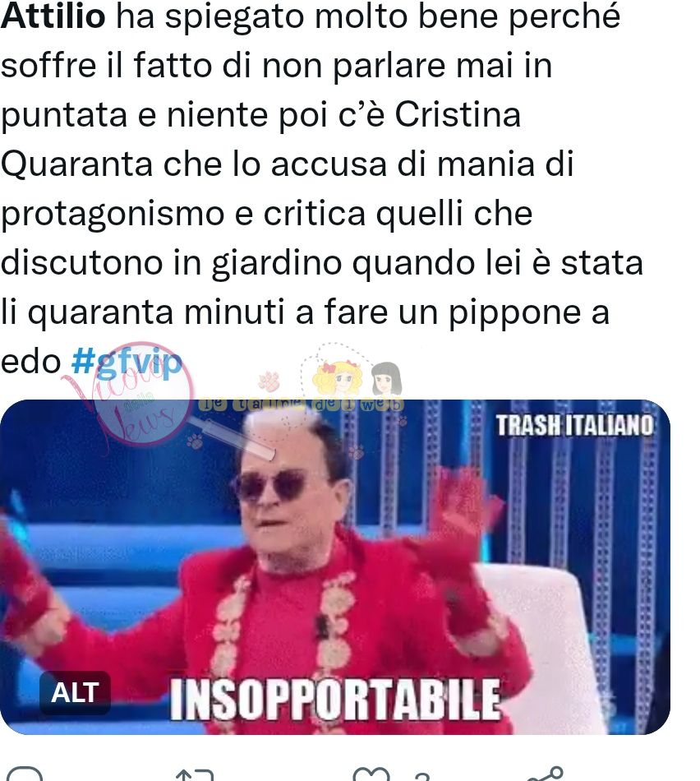
Task: Click the INSOPPORTABILE caption on the GIF
Action: (334, 700)
